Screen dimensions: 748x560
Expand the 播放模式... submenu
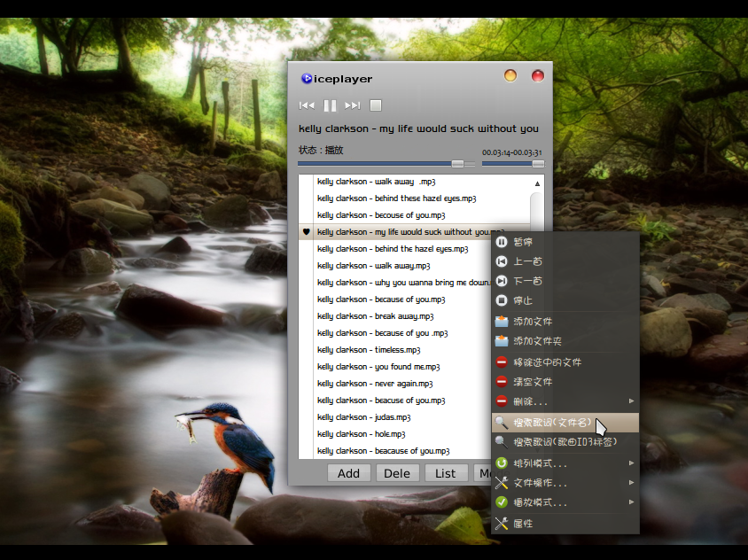[565, 502]
